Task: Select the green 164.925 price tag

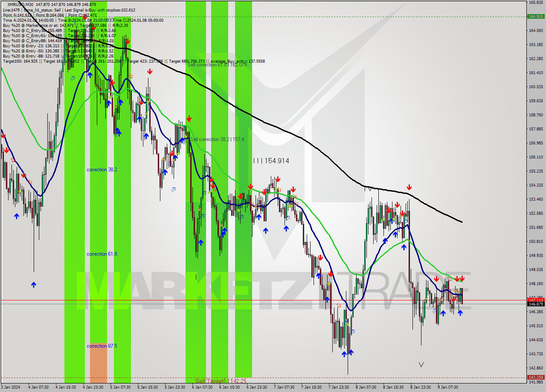Action: click(x=535, y=17)
